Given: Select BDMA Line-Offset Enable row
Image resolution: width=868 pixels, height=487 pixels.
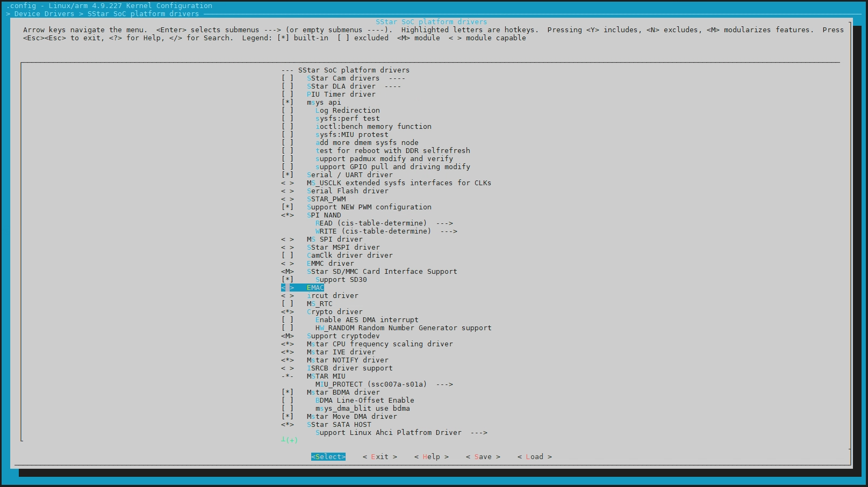Looking at the screenshot, I should [x=348, y=401].
